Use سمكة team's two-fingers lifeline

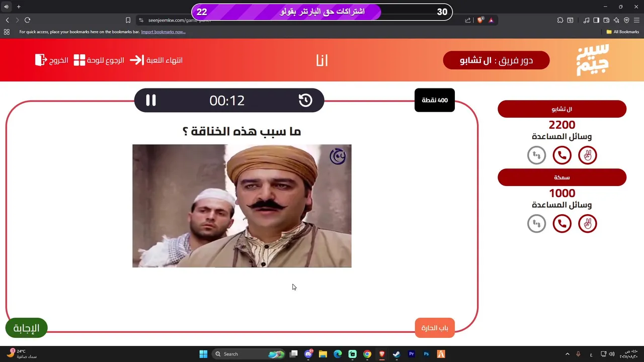click(588, 223)
